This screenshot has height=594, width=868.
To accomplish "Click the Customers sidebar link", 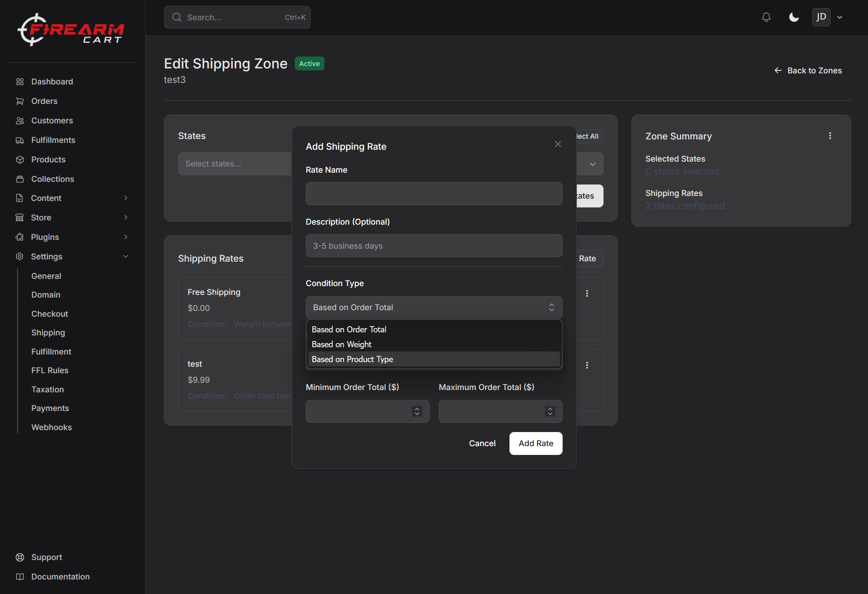I will click(52, 121).
